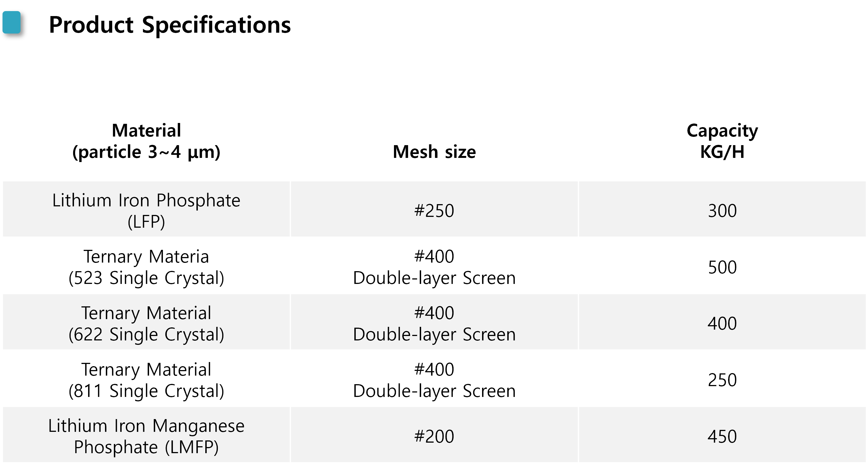Select the 500 capacity cell

[722, 267]
